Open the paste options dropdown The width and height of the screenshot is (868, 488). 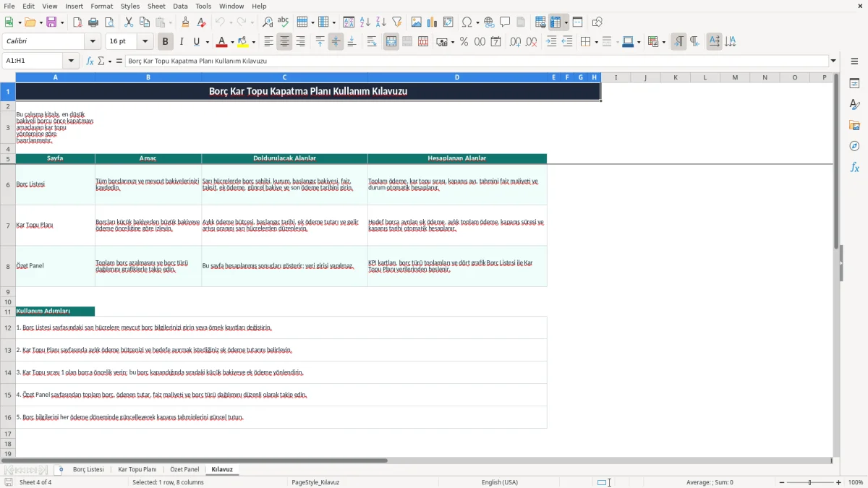171,22
